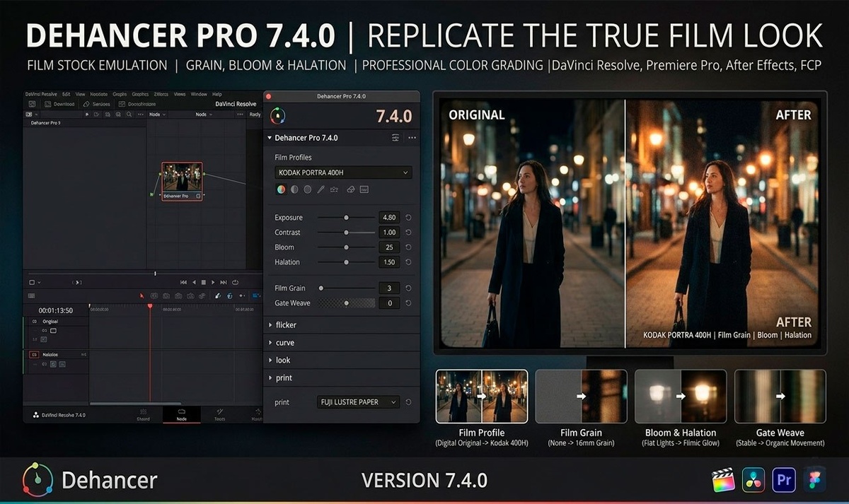Click the Film Grain value field 3
Viewport: 849px width, 504px height.
pyautogui.click(x=389, y=288)
